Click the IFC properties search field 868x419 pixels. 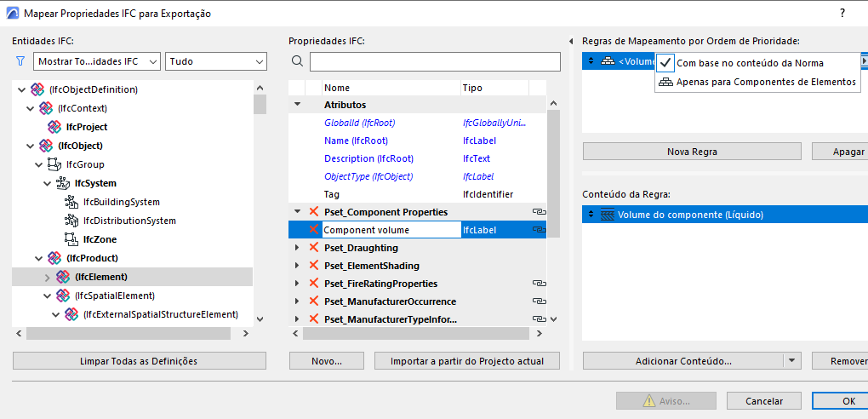(x=435, y=61)
